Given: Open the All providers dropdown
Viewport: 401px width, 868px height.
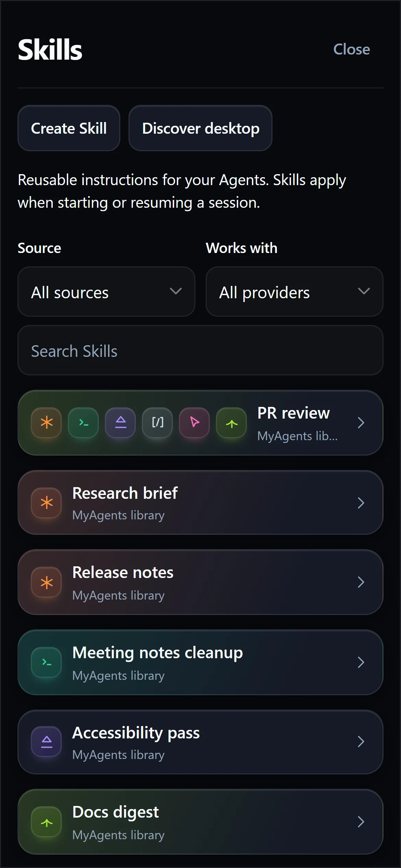Looking at the screenshot, I should pos(294,292).
